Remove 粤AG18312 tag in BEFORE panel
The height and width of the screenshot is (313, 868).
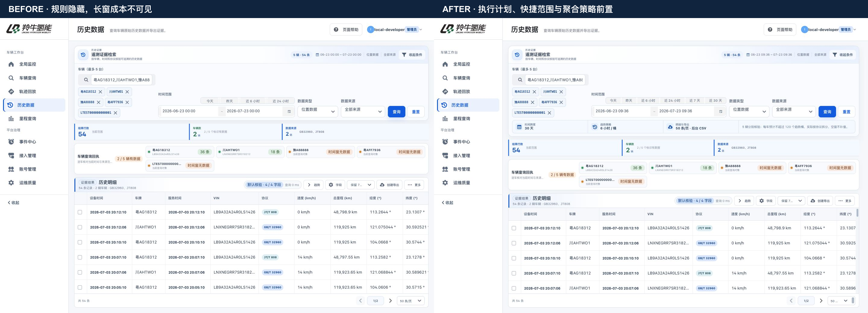(x=100, y=91)
